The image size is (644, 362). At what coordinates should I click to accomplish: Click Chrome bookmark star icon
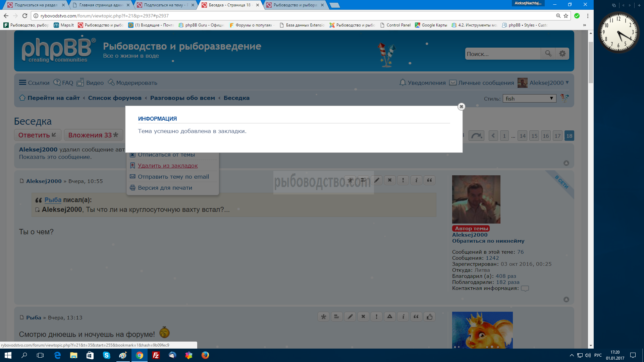click(x=566, y=16)
